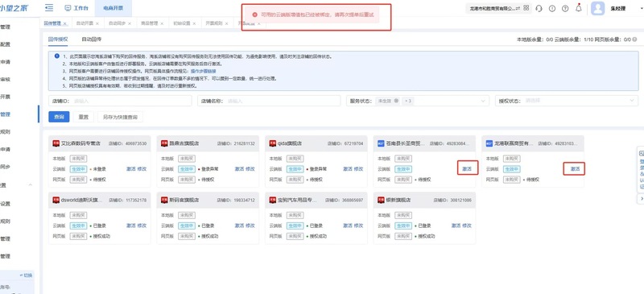Click the 重置 button
644x294 pixels.
pyautogui.click(x=84, y=117)
